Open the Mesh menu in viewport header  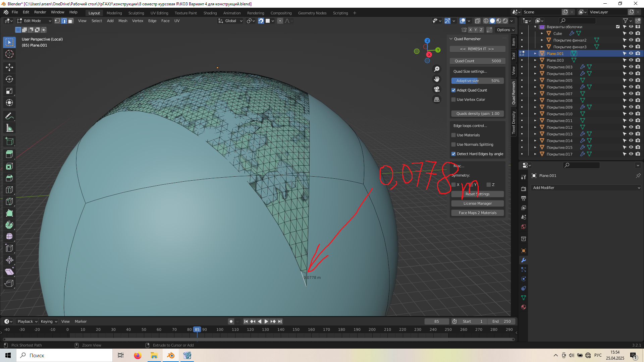coord(123,21)
